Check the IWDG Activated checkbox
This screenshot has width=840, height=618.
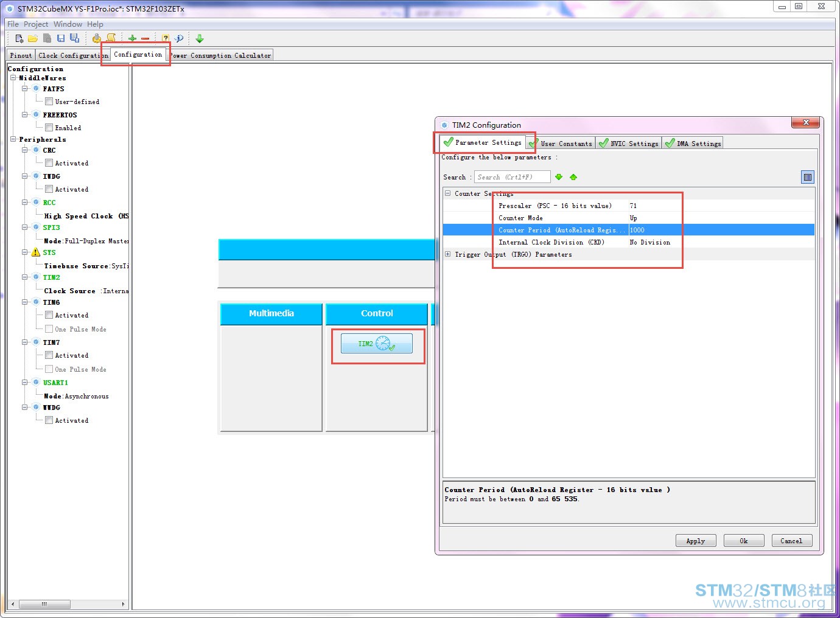tap(49, 189)
